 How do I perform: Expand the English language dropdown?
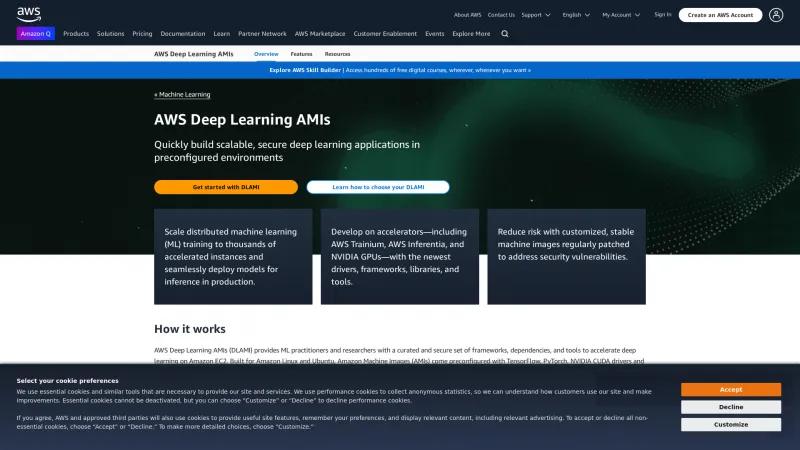[x=576, y=15]
